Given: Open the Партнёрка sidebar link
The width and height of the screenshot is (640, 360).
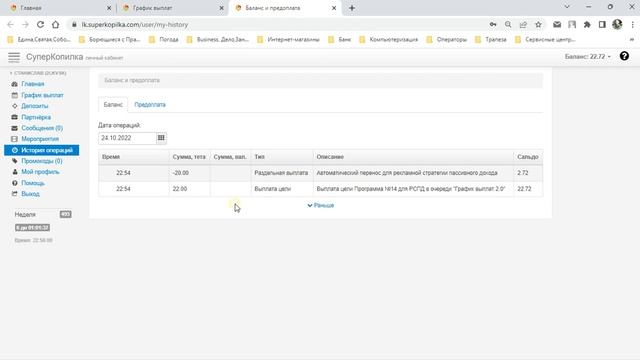Looking at the screenshot, I should tap(36, 117).
